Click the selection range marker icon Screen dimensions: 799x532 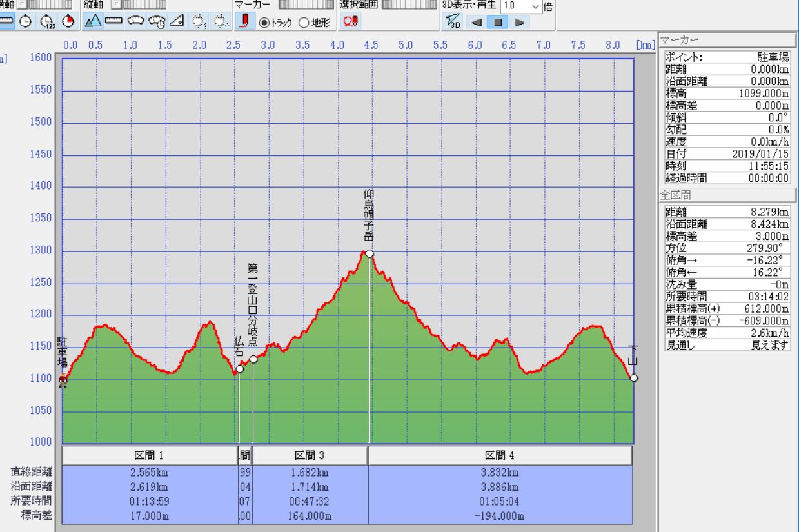352,21
